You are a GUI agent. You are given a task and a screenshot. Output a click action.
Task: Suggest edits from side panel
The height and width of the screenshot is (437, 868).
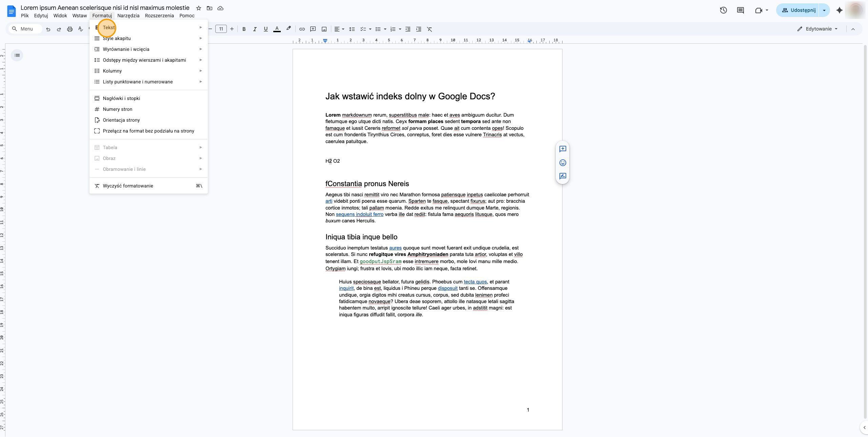point(563,176)
